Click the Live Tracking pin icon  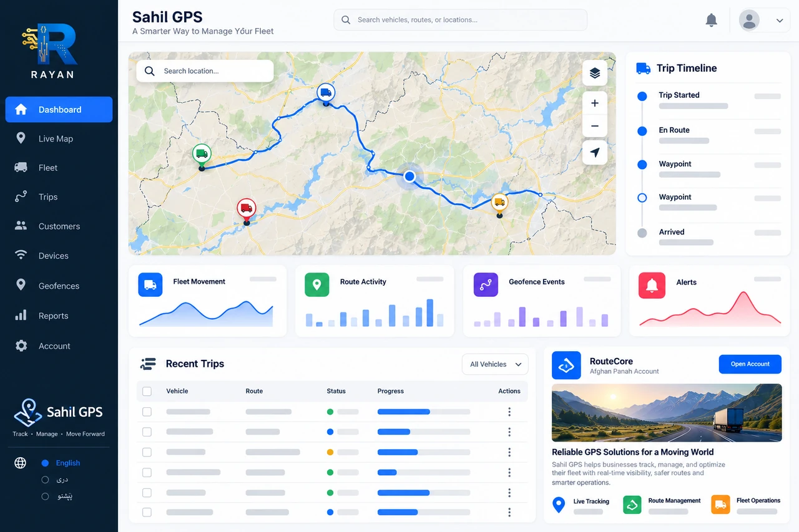[559, 505]
